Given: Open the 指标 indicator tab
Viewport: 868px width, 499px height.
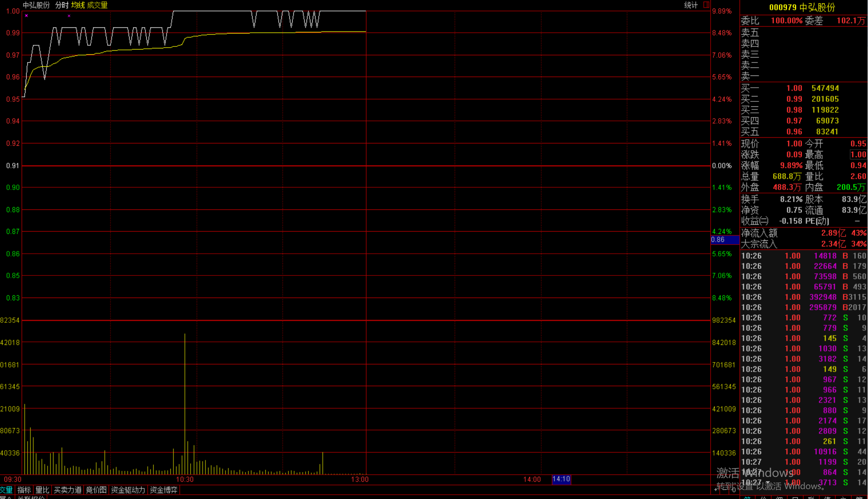Looking at the screenshot, I should pyautogui.click(x=24, y=490).
